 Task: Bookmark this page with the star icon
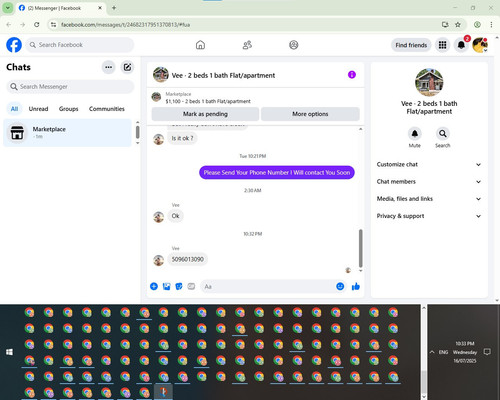click(458, 24)
